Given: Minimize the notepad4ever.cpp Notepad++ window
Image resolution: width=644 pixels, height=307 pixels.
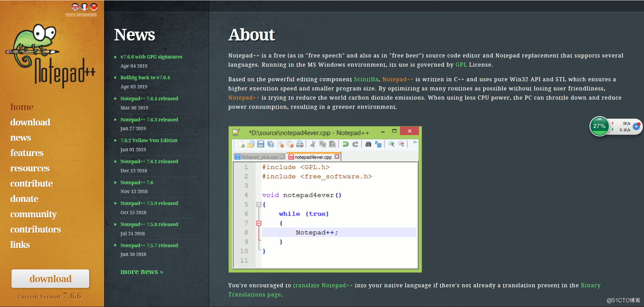Looking at the screenshot, I should (x=383, y=132).
